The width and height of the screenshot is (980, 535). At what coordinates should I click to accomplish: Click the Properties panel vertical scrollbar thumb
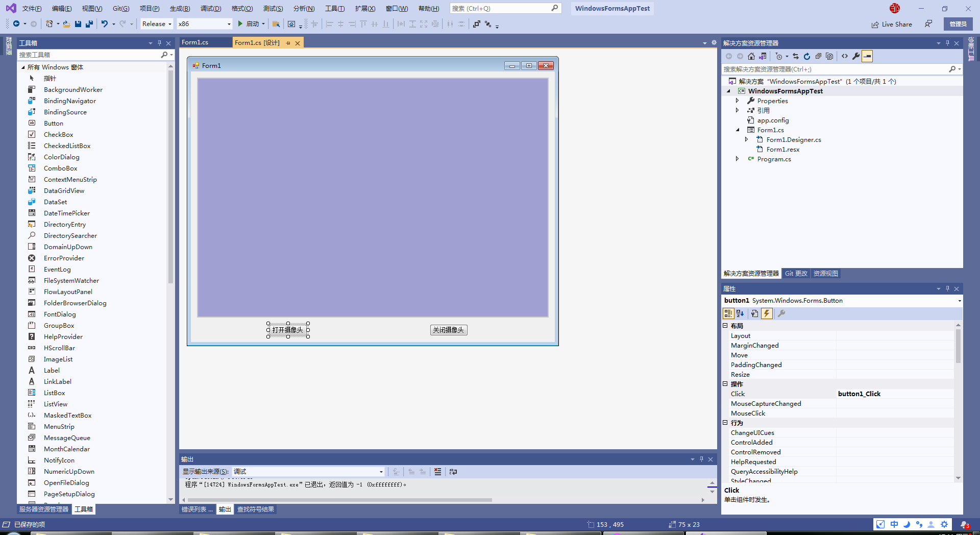pyautogui.click(x=958, y=346)
